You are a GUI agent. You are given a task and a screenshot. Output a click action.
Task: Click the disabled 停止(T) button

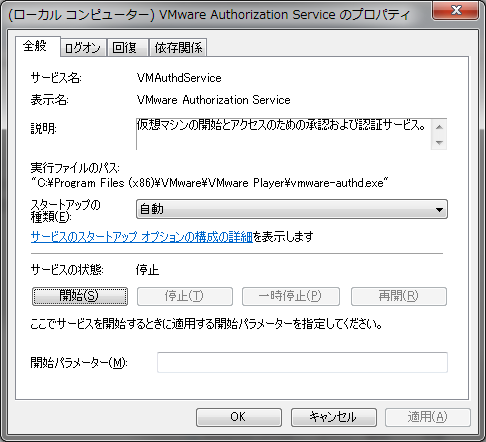pos(185,296)
